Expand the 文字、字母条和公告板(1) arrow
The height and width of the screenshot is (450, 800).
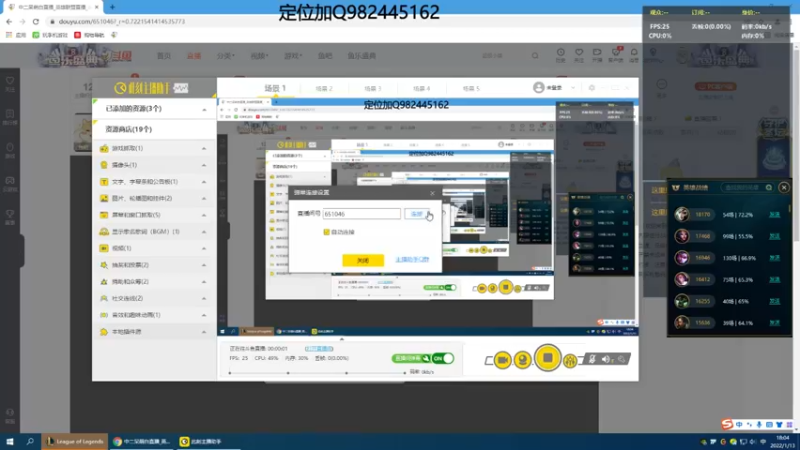pyautogui.click(x=204, y=182)
